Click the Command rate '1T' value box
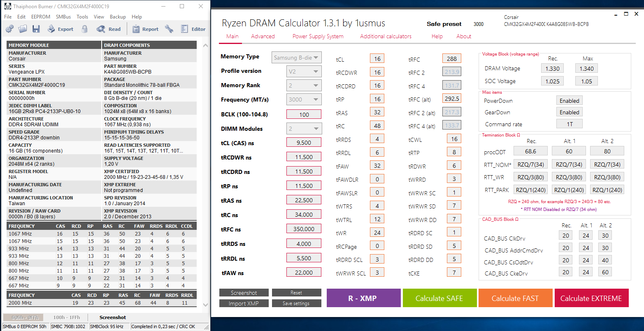 point(570,124)
